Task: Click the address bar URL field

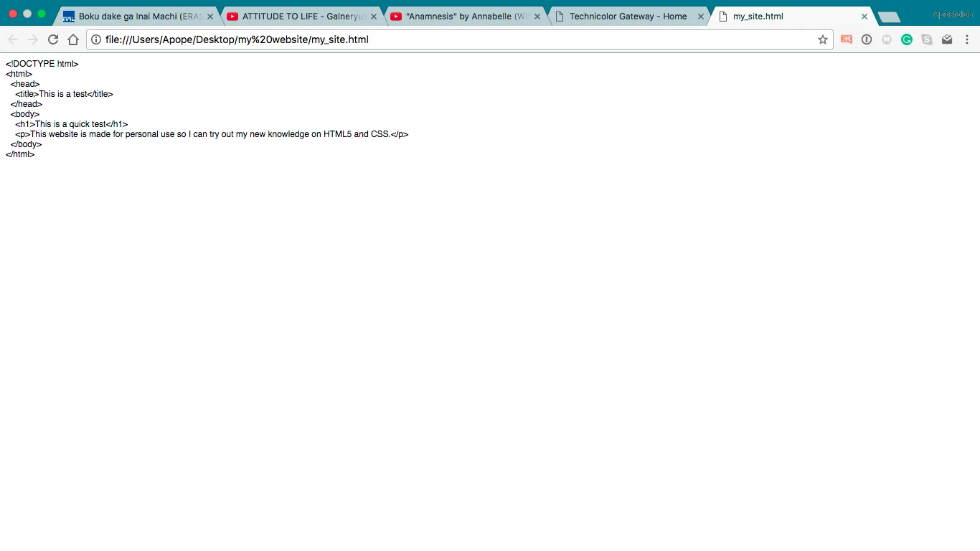Action: pyautogui.click(x=459, y=39)
